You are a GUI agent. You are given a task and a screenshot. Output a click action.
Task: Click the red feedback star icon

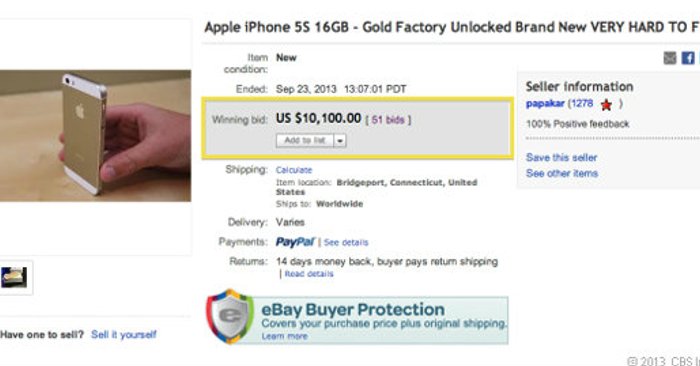tap(606, 105)
